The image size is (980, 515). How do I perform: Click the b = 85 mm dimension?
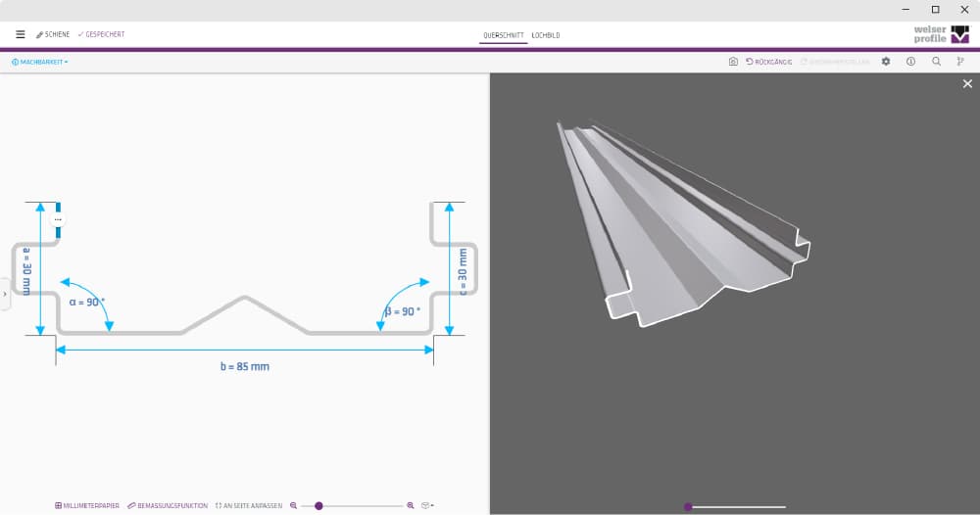pos(244,367)
